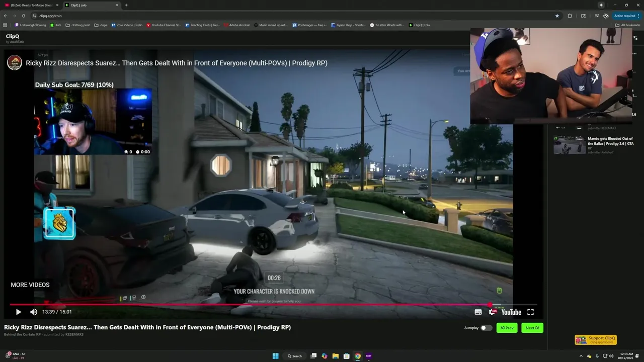This screenshot has height=362, width=644.
Task: Expand the All Bookmarks folder
Action: tap(628, 25)
